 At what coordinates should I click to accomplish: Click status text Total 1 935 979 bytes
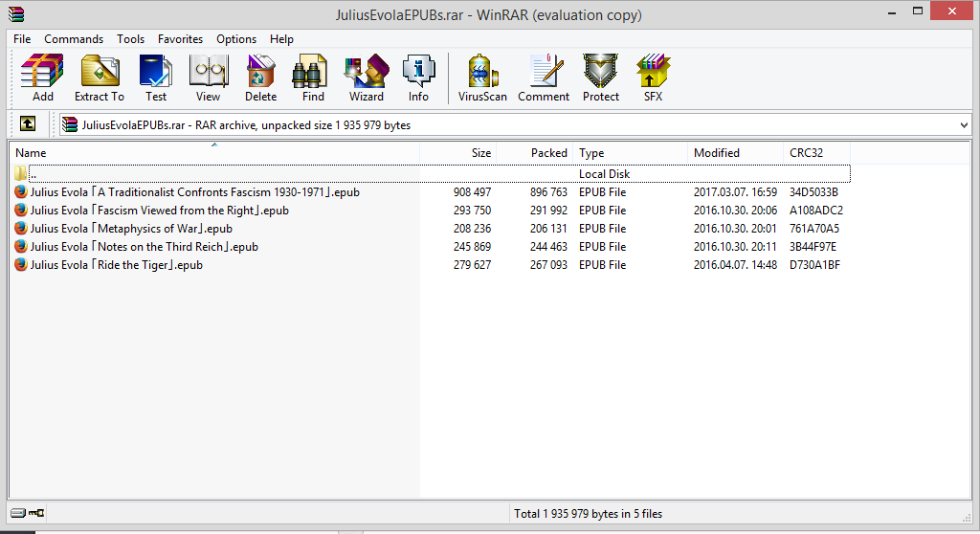tap(588, 513)
